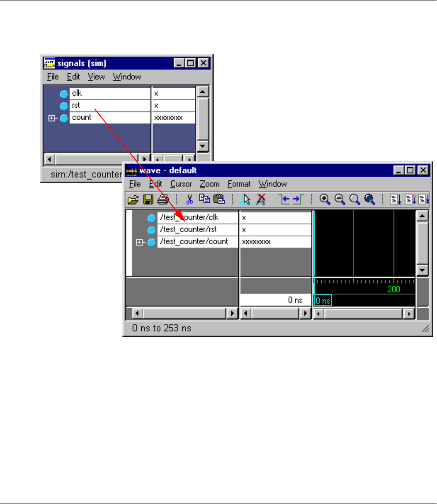Click the Paste clipboard icon
The height and width of the screenshot is (504, 437).
point(219,199)
